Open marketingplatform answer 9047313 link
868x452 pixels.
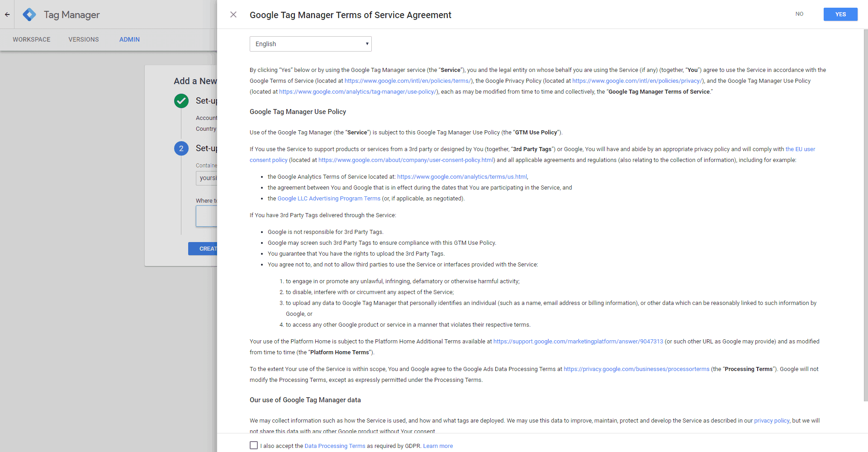click(x=578, y=342)
